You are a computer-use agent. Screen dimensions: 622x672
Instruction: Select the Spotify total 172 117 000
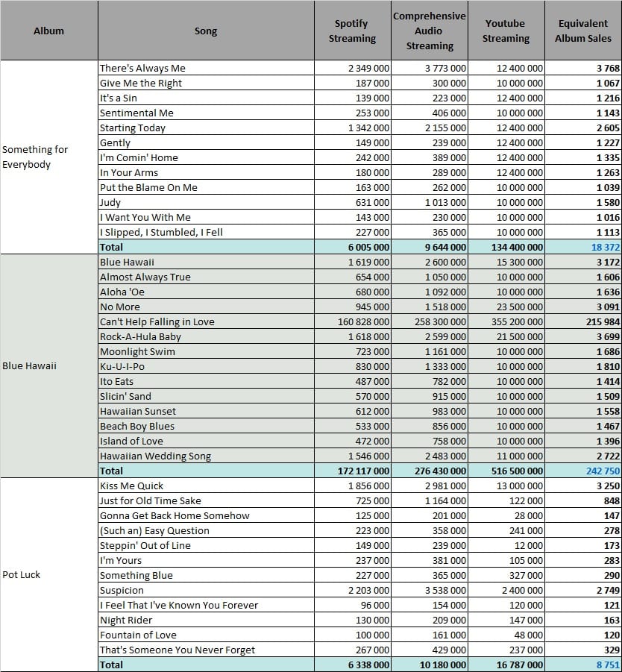pyautogui.click(x=352, y=471)
